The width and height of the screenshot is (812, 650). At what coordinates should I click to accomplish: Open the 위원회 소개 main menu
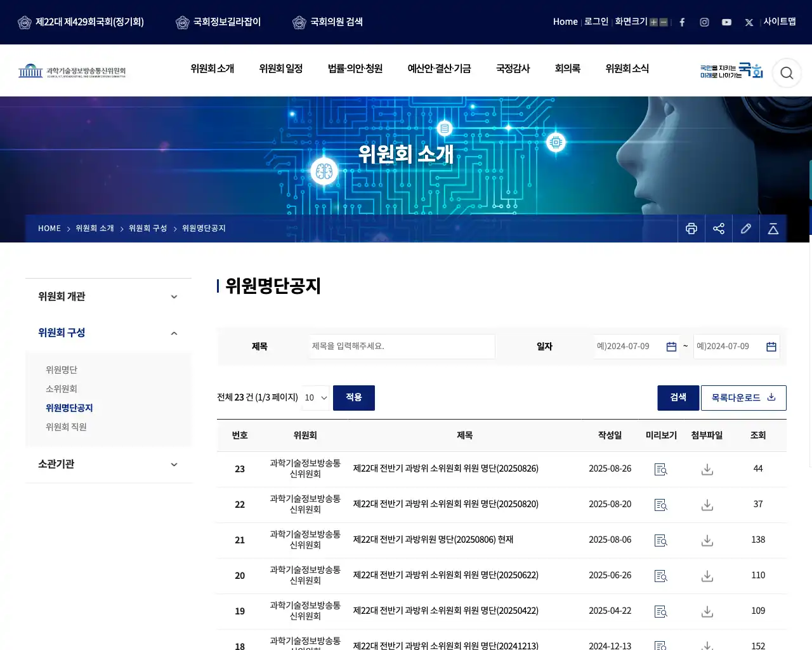(x=213, y=69)
